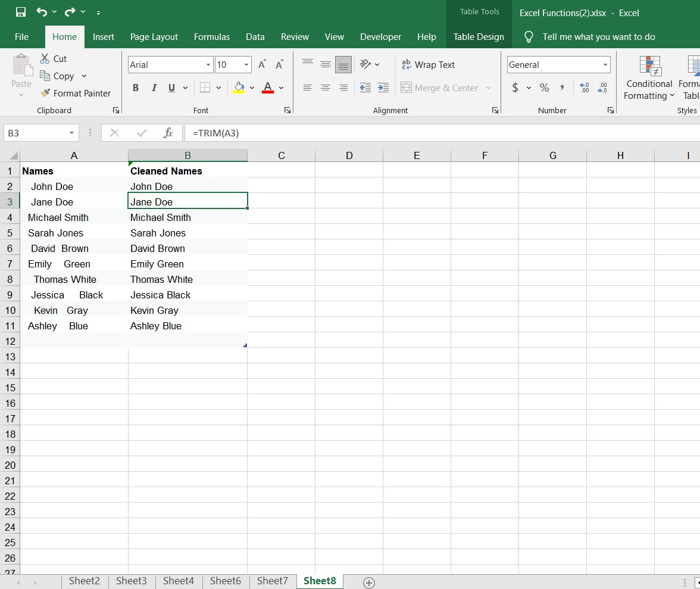This screenshot has height=589, width=700.
Task: Switch to the Sheet2 worksheet tab
Action: (x=85, y=581)
